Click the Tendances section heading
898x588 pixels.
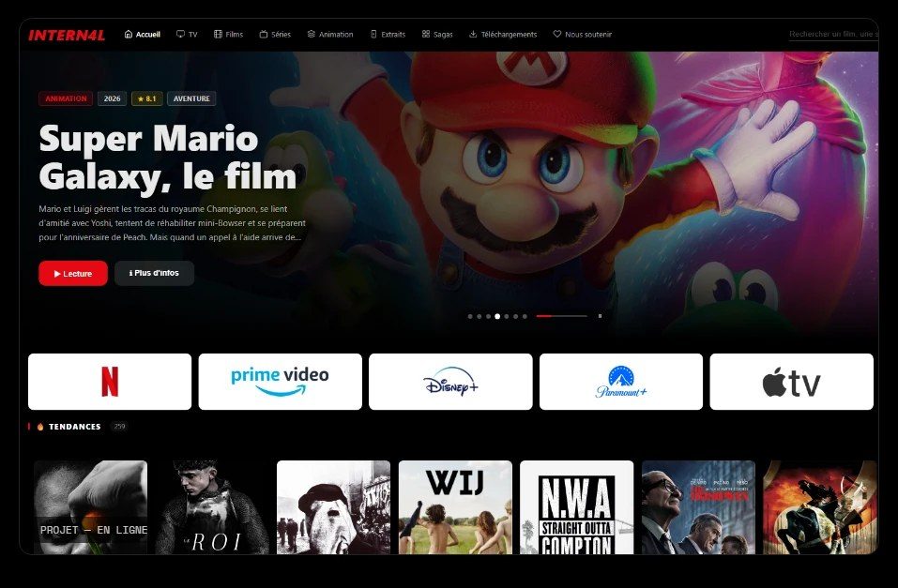[x=74, y=427]
